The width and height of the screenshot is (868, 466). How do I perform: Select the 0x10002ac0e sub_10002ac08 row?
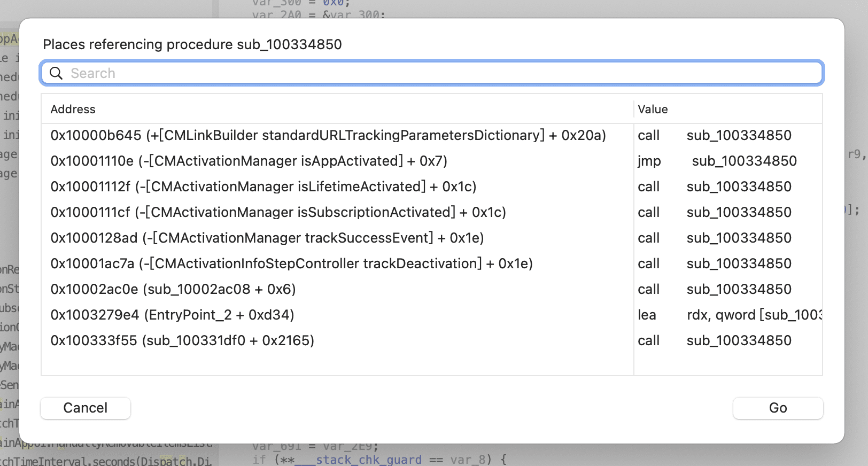432,289
